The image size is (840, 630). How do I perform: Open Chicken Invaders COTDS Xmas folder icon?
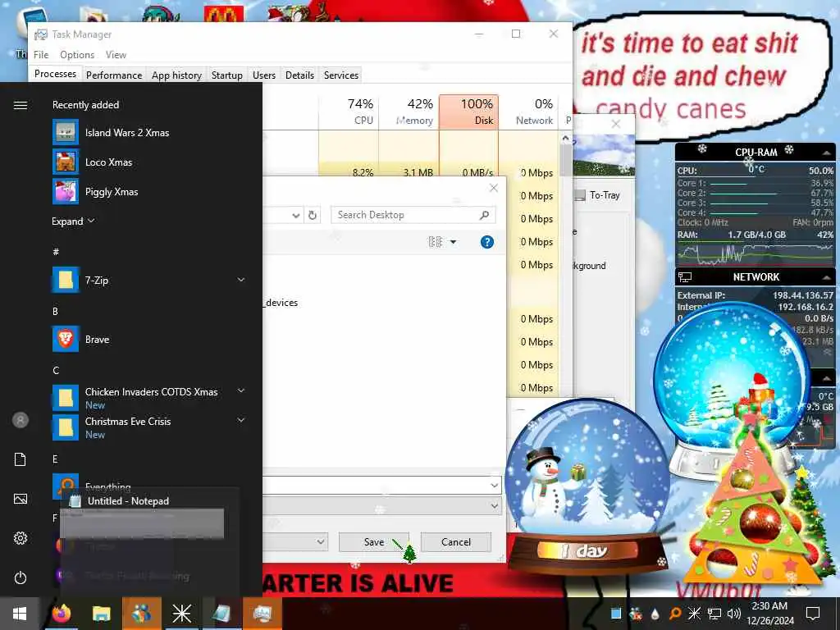tap(66, 398)
